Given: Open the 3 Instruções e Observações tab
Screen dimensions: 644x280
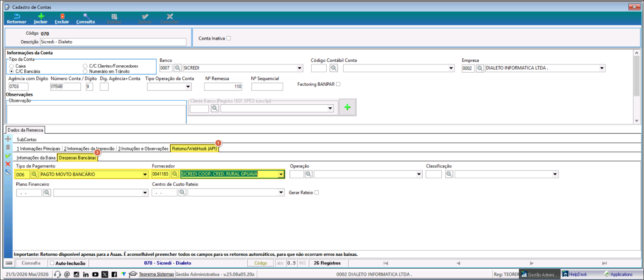Looking at the screenshot, I should tap(143, 148).
